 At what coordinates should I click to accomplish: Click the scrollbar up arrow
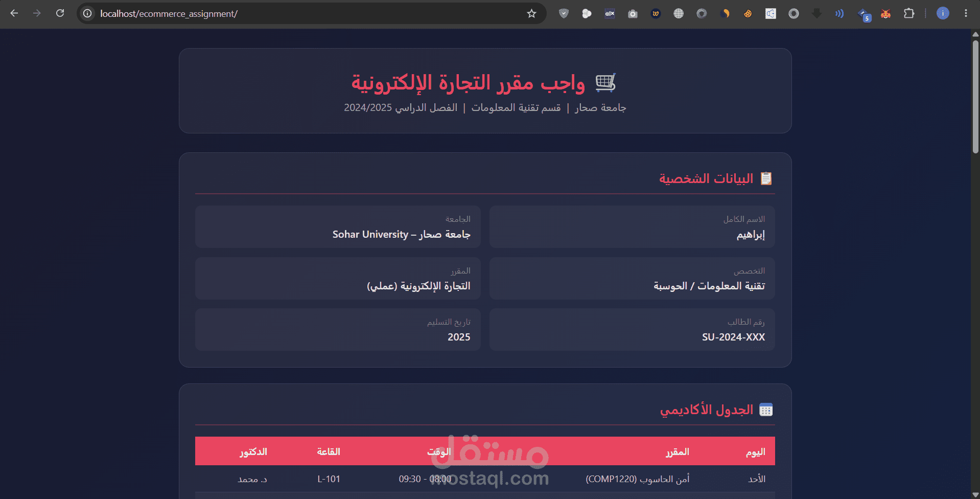pyautogui.click(x=975, y=34)
